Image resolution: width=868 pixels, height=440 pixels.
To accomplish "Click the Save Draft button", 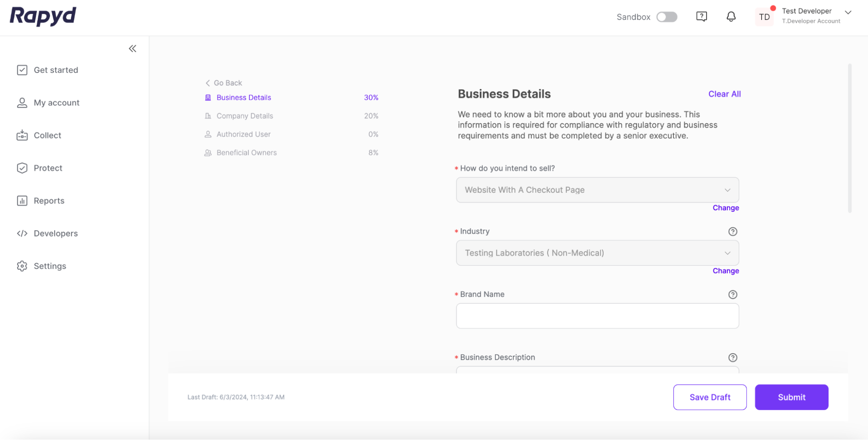I will 710,397.
